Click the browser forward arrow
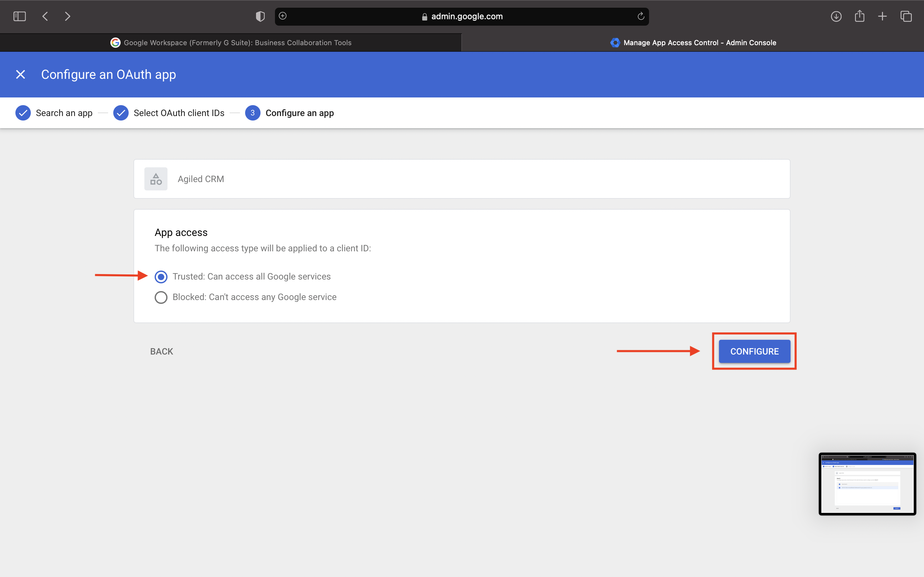The height and width of the screenshot is (577, 924). tap(68, 16)
